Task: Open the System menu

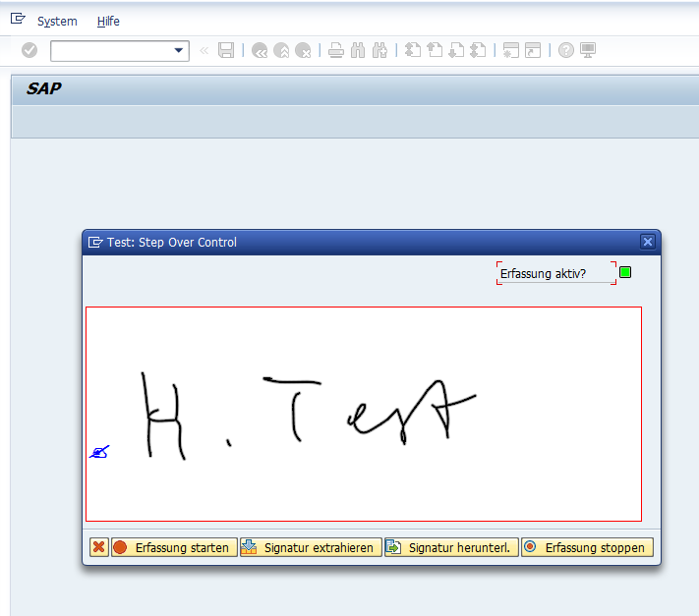Action: [57, 21]
